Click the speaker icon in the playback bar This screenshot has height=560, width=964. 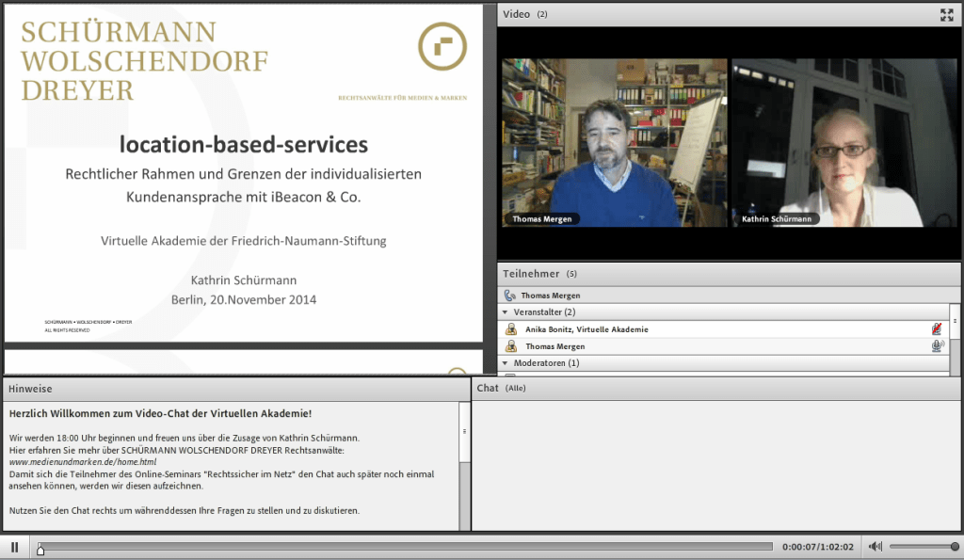tap(875, 546)
